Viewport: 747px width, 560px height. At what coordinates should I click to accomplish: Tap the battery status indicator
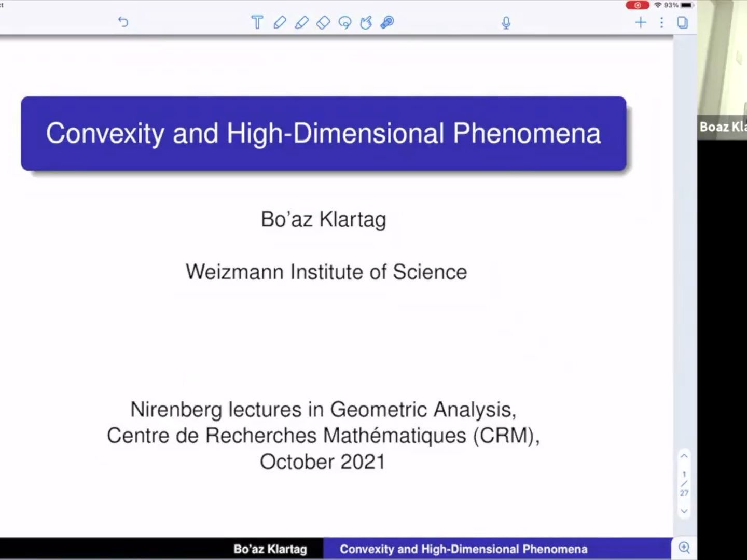(x=687, y=5)
